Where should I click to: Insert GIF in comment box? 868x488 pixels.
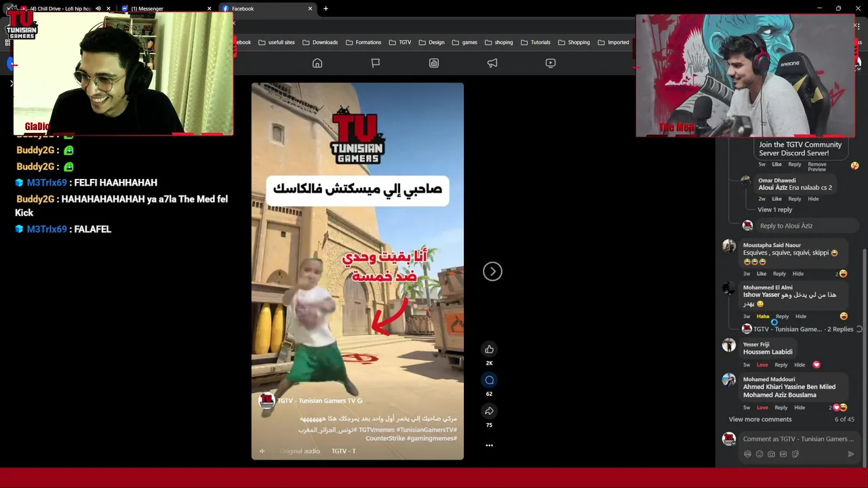[783, 454]
